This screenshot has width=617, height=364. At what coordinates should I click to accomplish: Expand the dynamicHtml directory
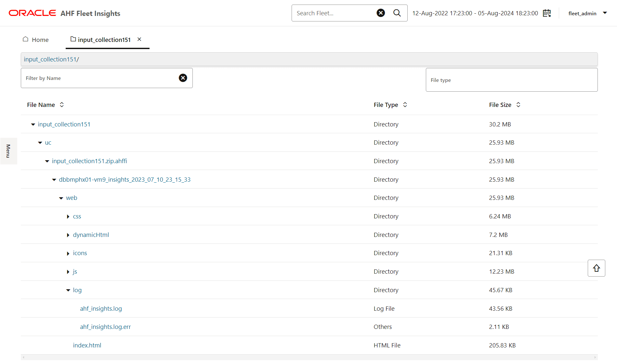[68, 235]
